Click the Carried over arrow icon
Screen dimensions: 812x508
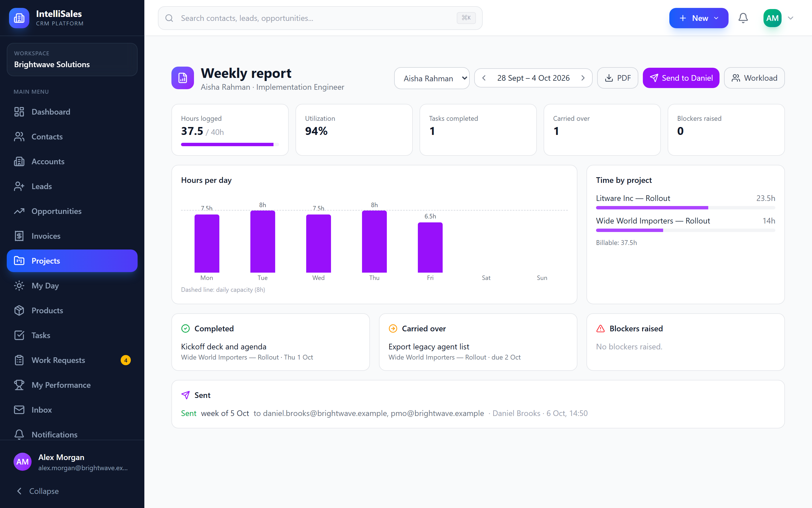[x=393, y=329]
